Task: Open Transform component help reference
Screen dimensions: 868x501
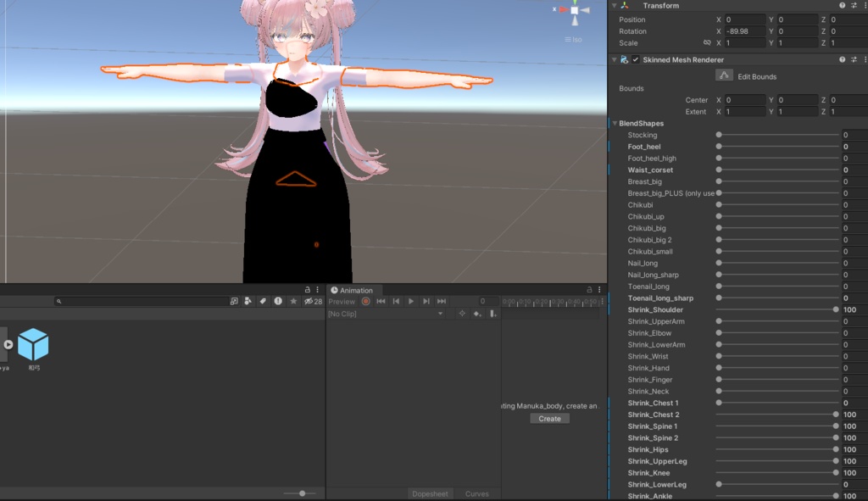Action: click(842, 6)
